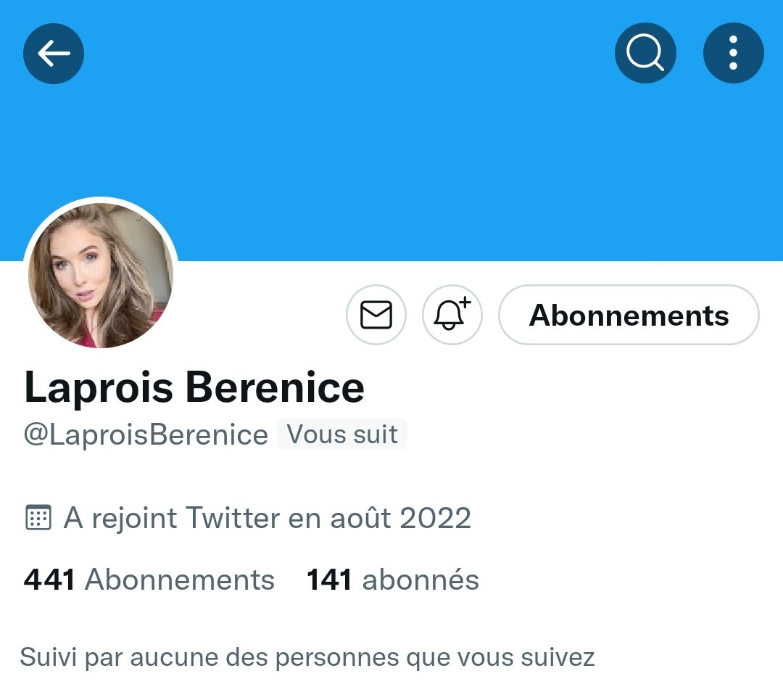Click the calendar icon beside join date
Image resolution: width=783 pixels, height=700 pixels.
click(x=38, y=518)
